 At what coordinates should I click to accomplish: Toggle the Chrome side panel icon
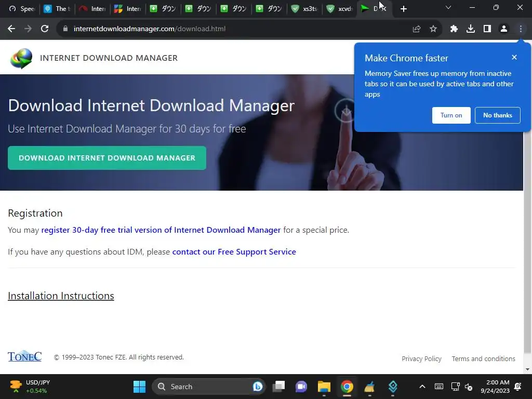click(487, 29)
